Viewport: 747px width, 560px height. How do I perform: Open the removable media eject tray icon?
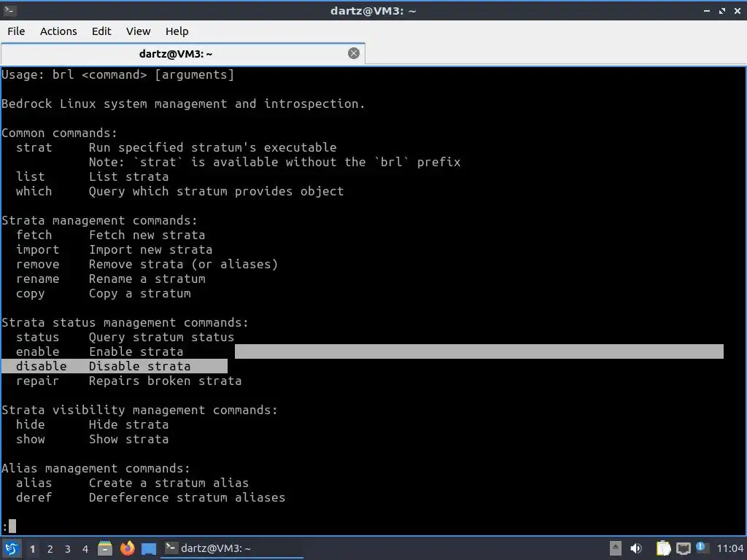pyautogui.click(x=616, y=548)
